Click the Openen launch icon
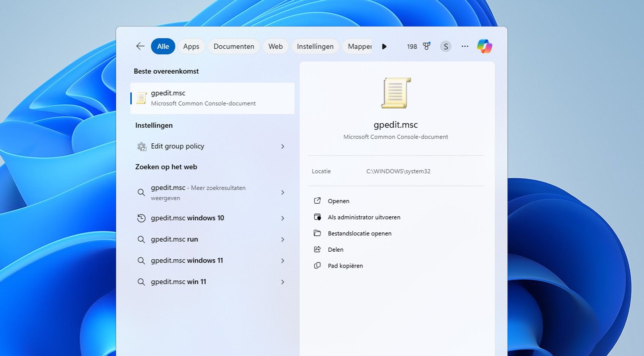Viewport: 644px width, 356px height. click(317, 201)
